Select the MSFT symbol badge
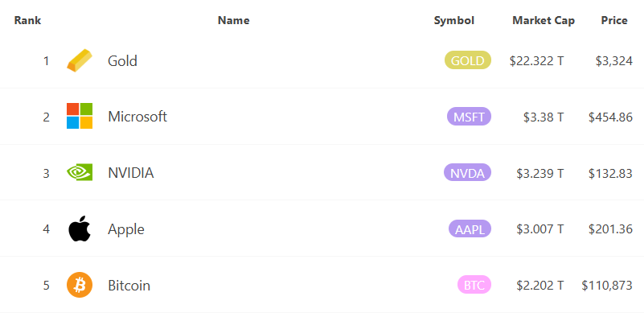644x317 pixels. (x=469, y=117)
